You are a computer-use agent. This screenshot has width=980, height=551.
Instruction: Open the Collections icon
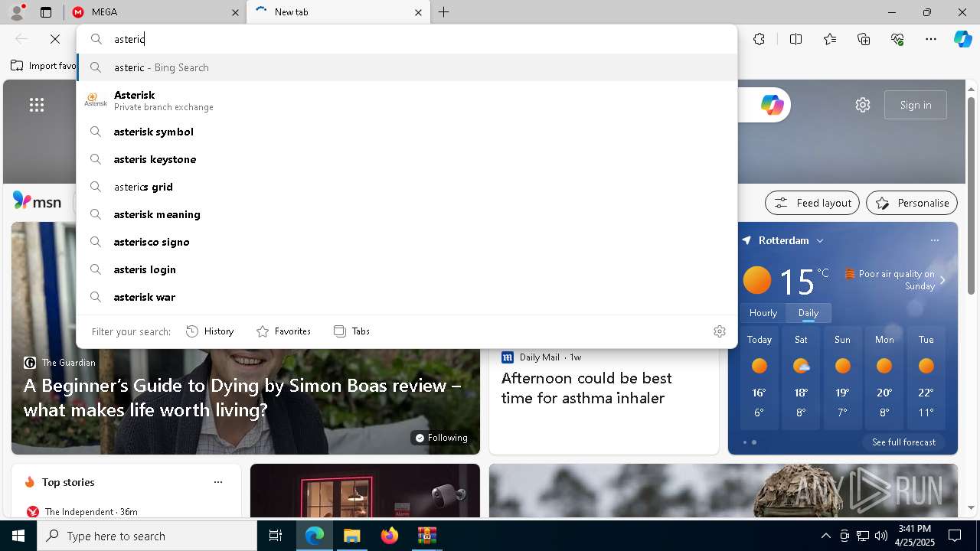click(864, 39)
